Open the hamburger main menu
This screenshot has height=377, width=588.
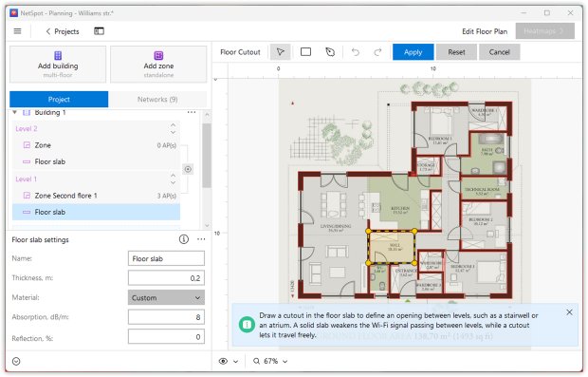coord(17,31)
